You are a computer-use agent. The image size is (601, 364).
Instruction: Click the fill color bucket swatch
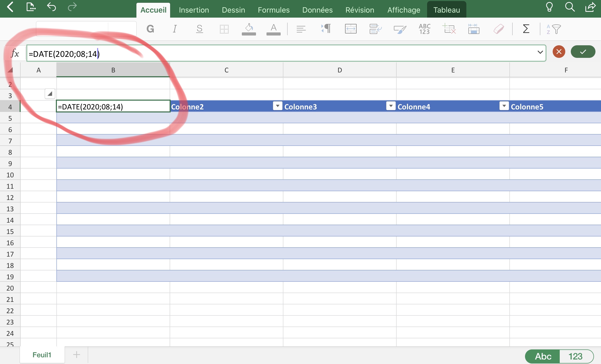coord(249,29)
